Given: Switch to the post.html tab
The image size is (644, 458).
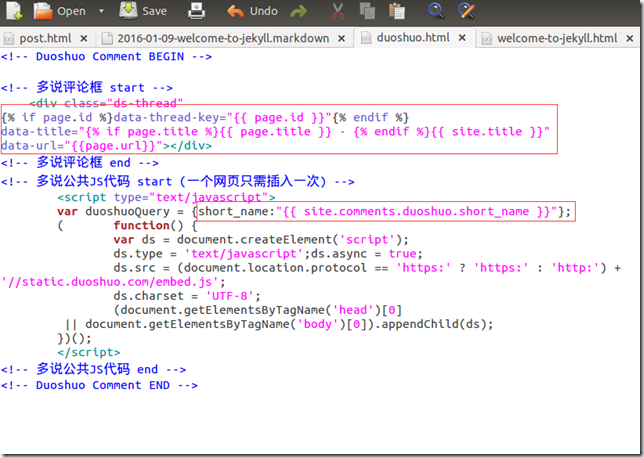Looking at the screenshot, I should click(x=45, y=38).
